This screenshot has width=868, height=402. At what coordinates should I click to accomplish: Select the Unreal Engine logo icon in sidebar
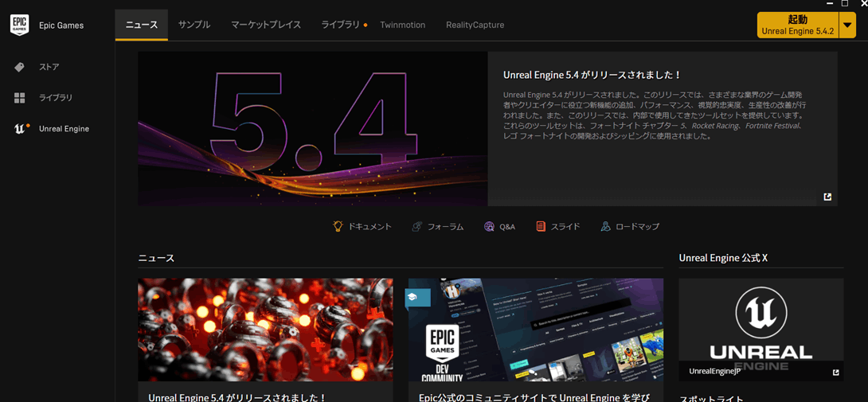coord(20,128)
